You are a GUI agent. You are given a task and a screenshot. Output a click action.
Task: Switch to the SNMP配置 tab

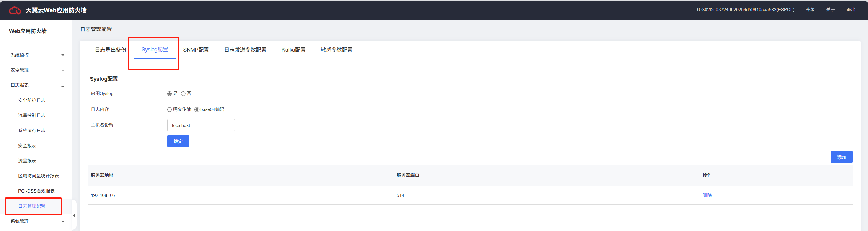point(196,50)
